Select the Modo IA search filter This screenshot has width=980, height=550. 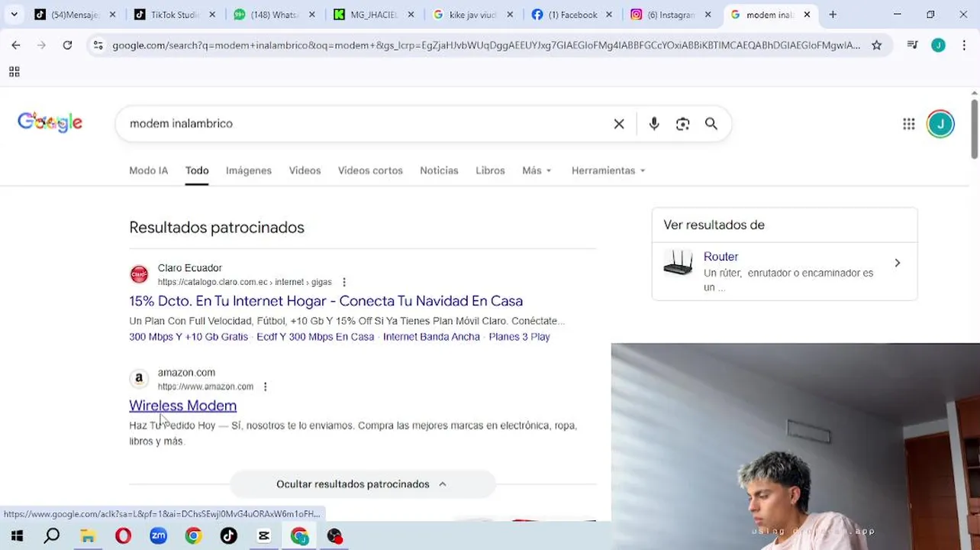tap(148, 170)
